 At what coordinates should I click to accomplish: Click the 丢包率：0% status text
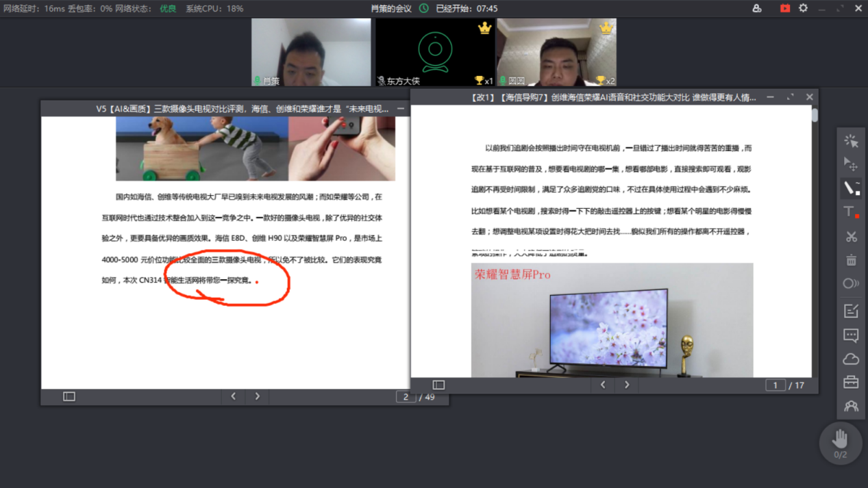tap(90, 8)
